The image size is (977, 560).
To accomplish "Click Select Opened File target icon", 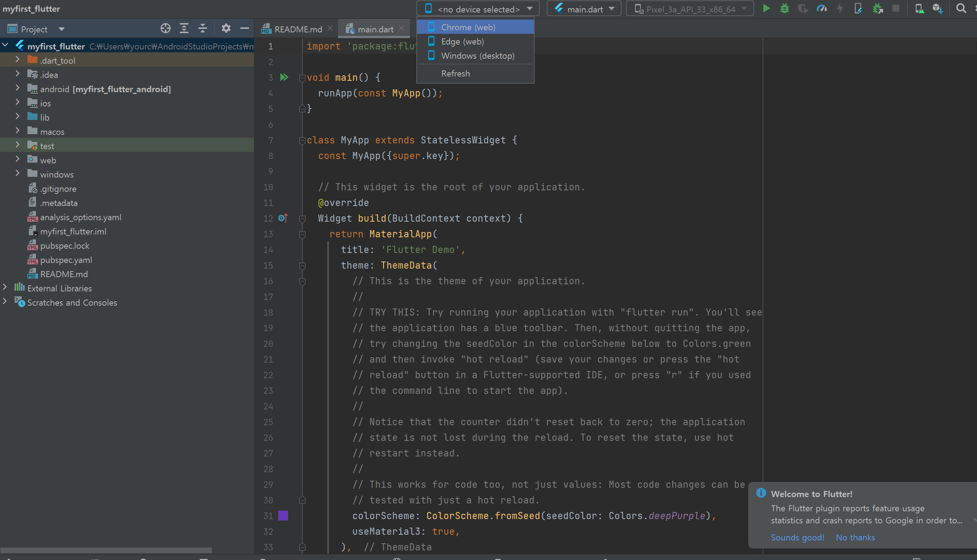I will click(x=166, y=28).
